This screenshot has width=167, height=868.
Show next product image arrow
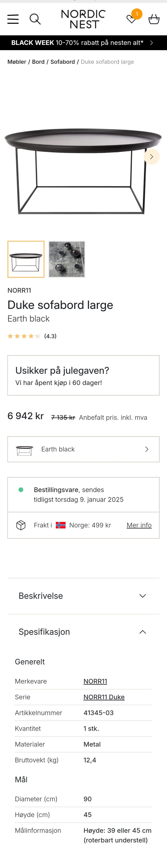151,157
